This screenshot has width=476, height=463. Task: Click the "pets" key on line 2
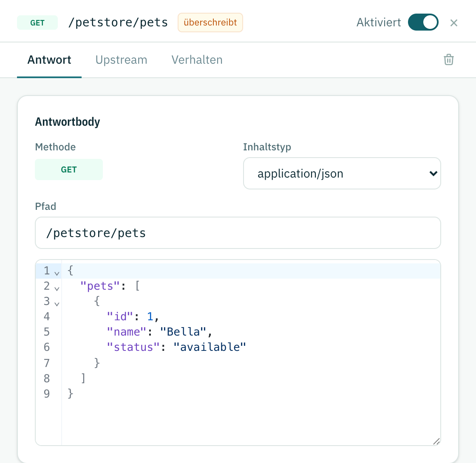[100, 286]
